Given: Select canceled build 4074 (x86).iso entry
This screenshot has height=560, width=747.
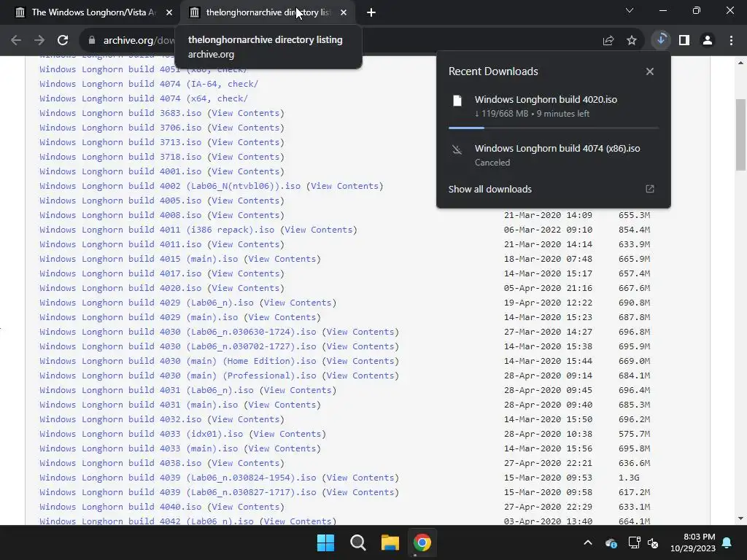Looking at the screenshot, I should click(553, 155).
